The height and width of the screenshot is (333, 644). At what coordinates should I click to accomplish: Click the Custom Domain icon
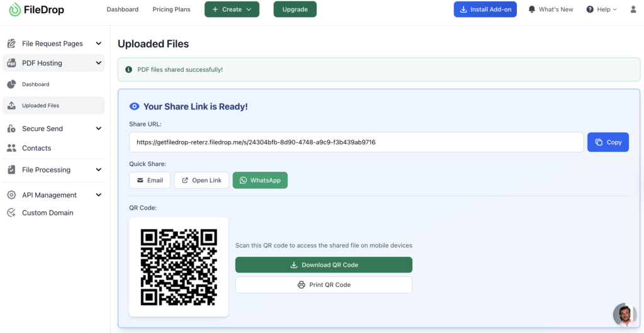point(11,213)
